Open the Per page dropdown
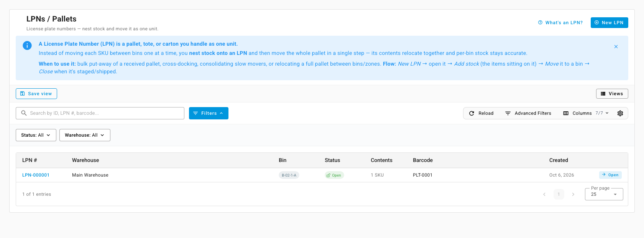 [x=604, y=194]
